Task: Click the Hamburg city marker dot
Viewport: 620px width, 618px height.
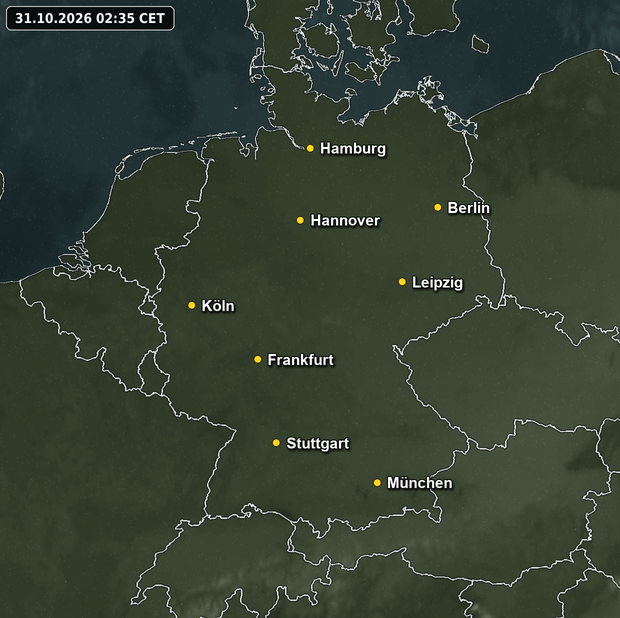Action: [310, 148]
